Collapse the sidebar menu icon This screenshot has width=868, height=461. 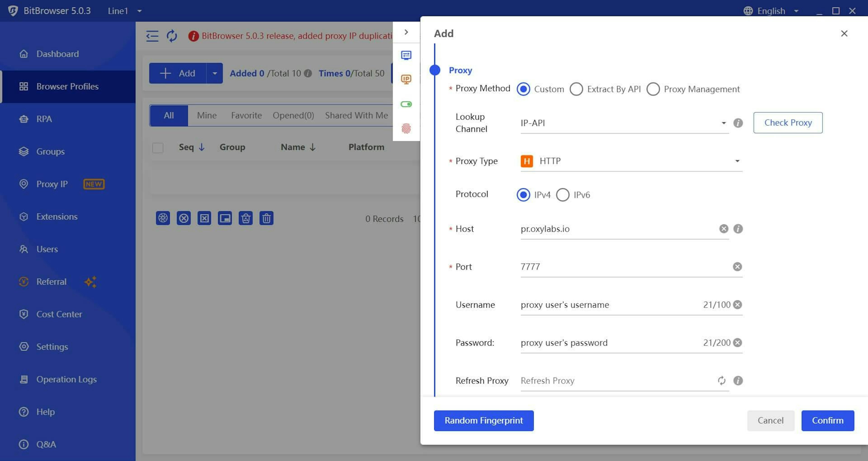click(152, 36)
